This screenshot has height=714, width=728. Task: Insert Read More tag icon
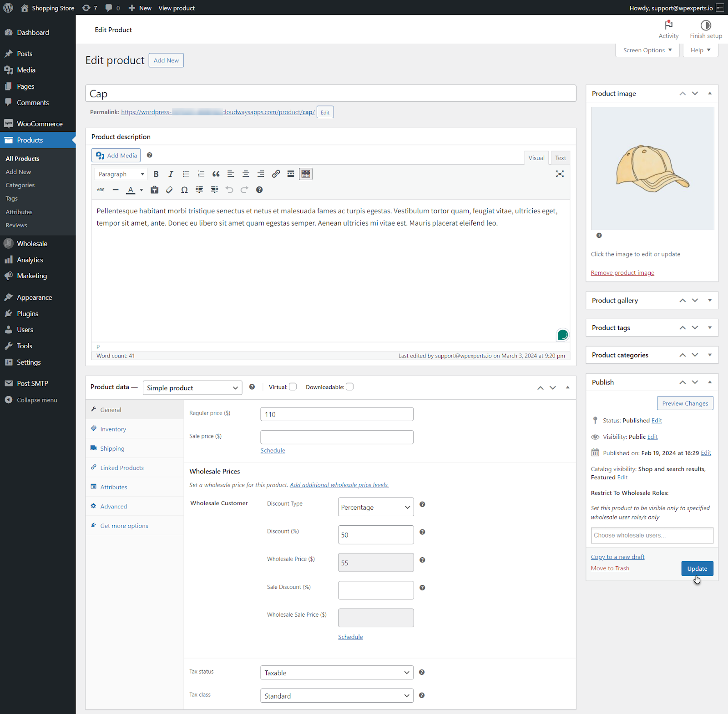click(x=291, y=174)
